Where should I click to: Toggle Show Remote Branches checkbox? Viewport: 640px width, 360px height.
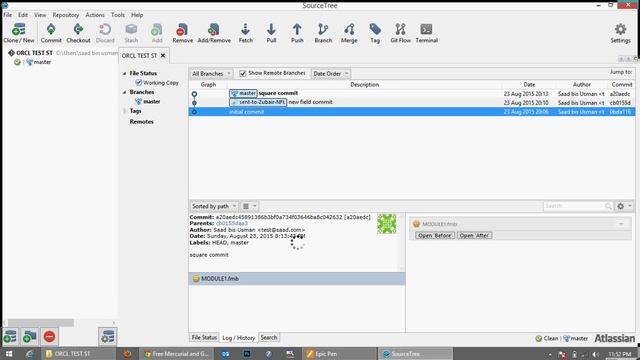(243, 73)
